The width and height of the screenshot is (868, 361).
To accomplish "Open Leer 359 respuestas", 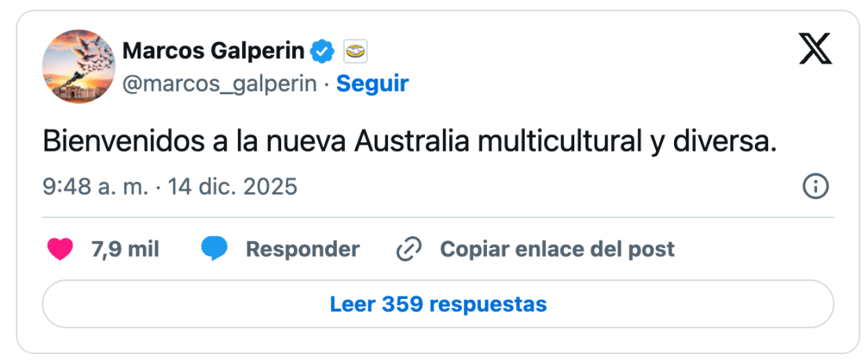I will tap(438, 304).
